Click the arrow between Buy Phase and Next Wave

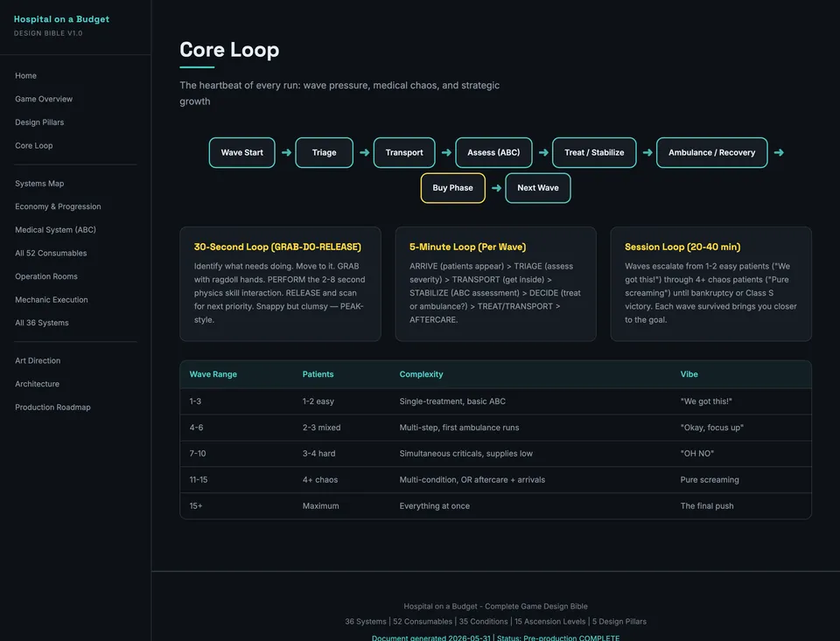click(x=496, y=188)
